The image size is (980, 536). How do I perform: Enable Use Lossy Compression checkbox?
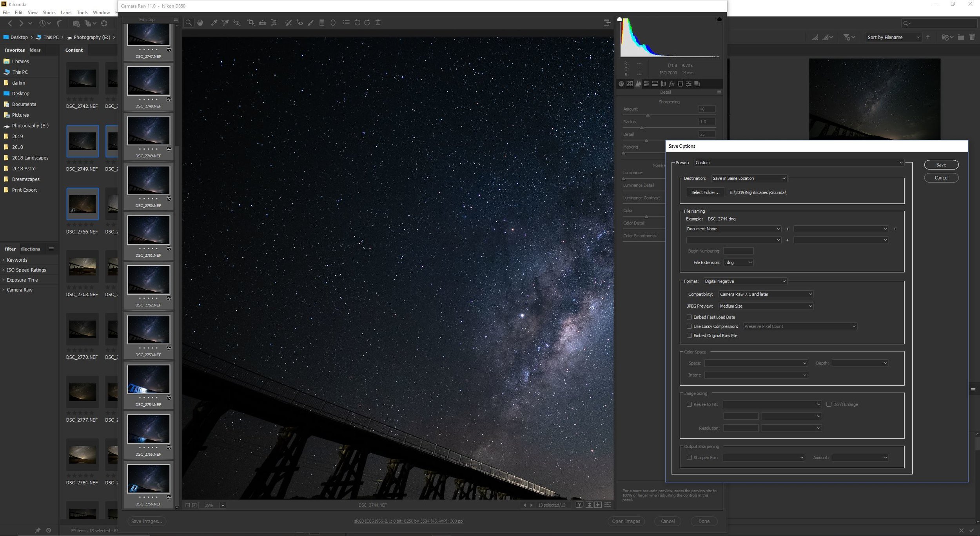coord(689,326)
